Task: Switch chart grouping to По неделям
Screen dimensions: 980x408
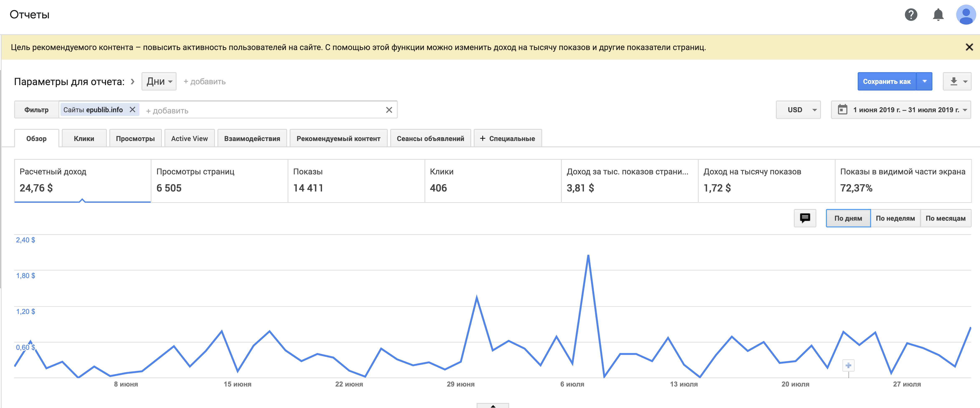Action: pyautogui.click(x=895, y=218)
